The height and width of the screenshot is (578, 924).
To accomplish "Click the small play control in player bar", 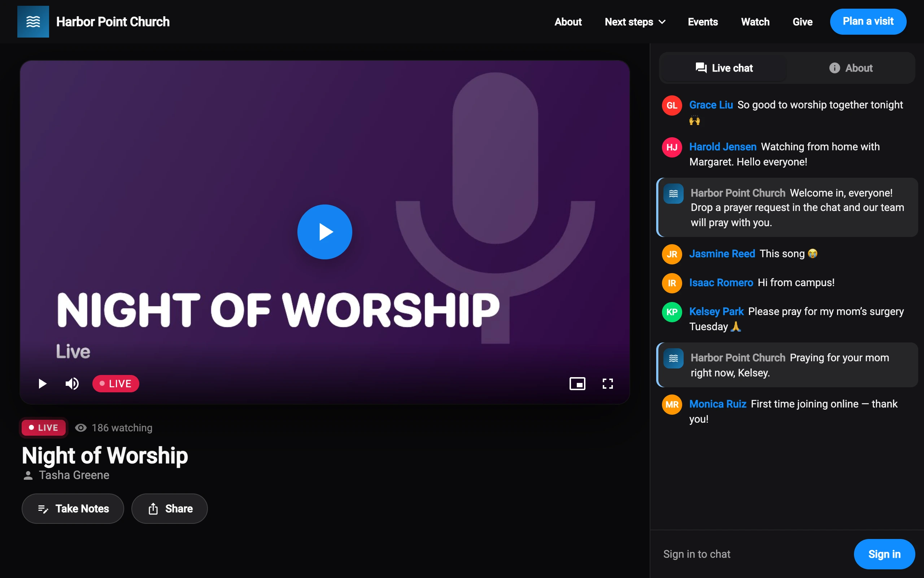I will click(42, 383).
